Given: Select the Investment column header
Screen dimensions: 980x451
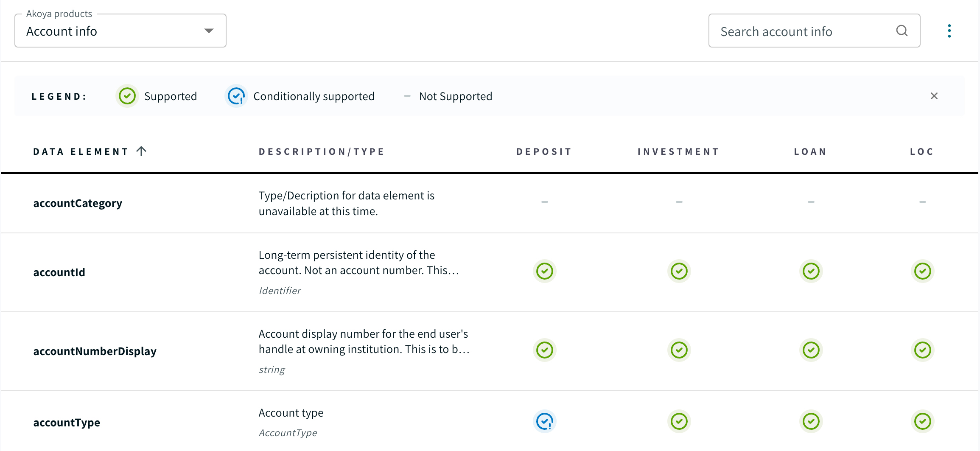Looking at the screenshot, I should click(x=678, y=151).
